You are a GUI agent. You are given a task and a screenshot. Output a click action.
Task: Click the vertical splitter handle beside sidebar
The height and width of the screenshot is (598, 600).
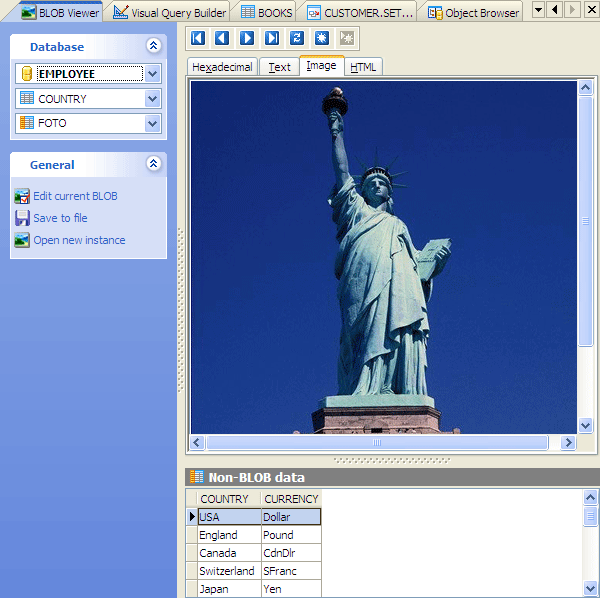(181, 310)
